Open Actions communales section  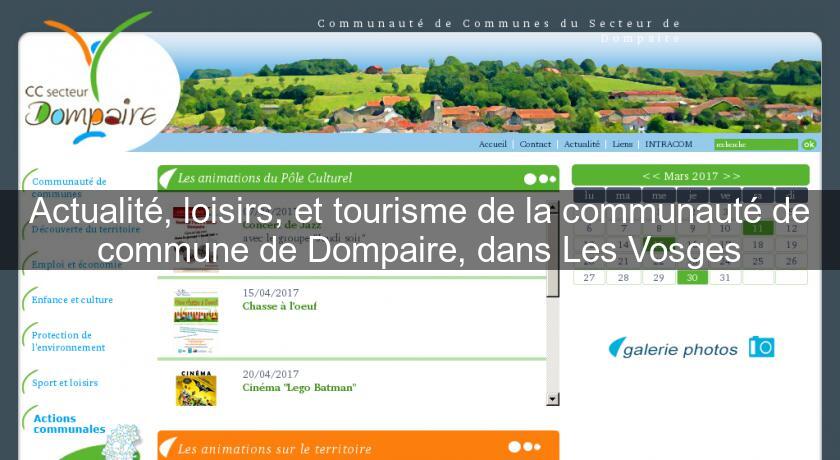click(x=69, y=424)
